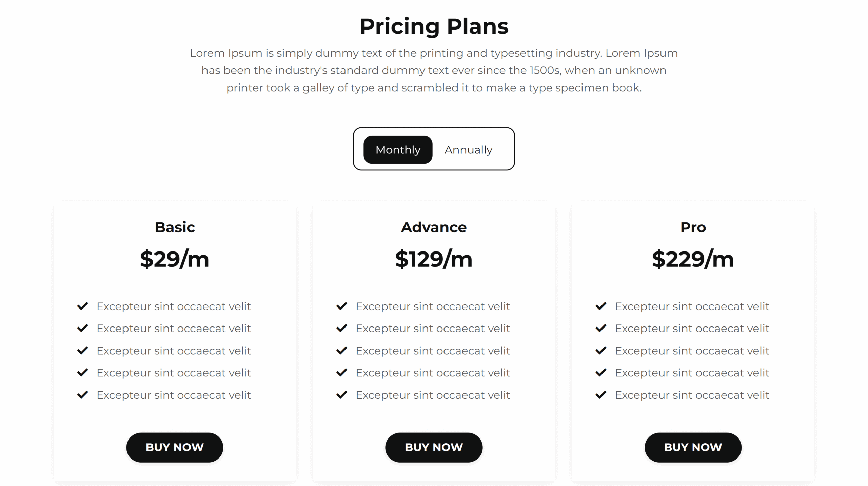The image size is (868, 486).
Task: Click the $129/m price
Action: (x=434, y=259)
